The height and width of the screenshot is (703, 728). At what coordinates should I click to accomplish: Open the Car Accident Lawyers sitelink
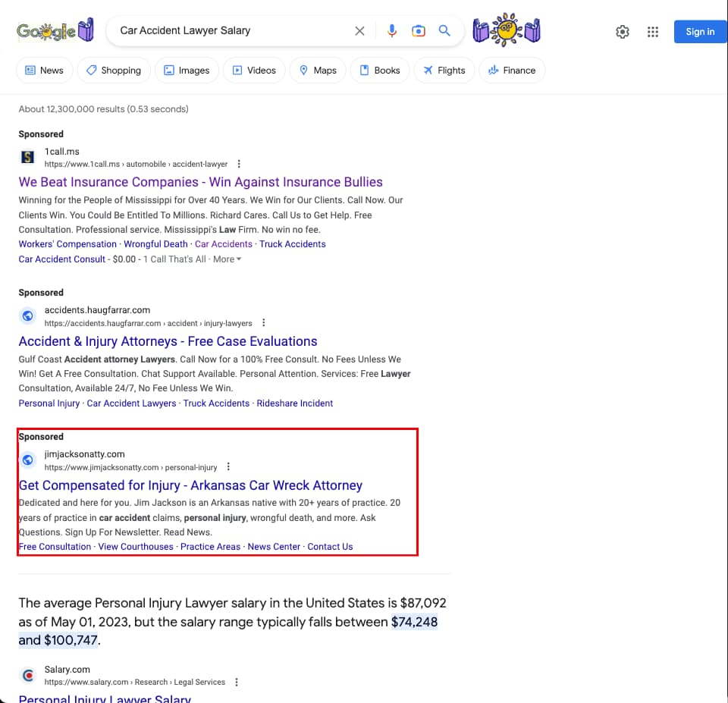tap(131, 403)
